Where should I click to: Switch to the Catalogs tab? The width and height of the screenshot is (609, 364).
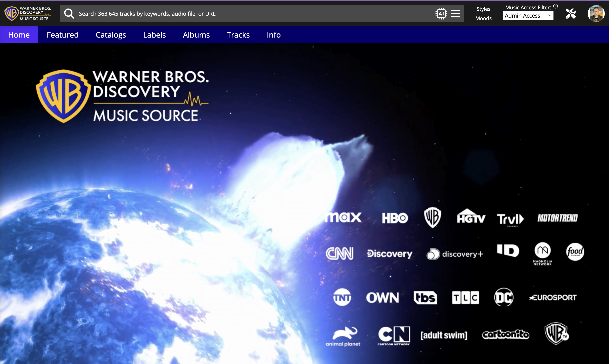[111, 35]
